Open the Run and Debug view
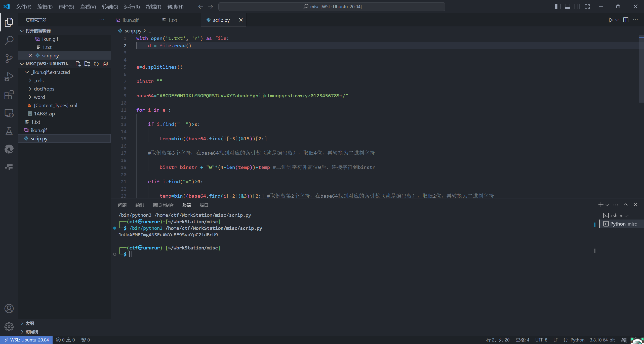This screenshot has height=344, width=644. point(9,77)
